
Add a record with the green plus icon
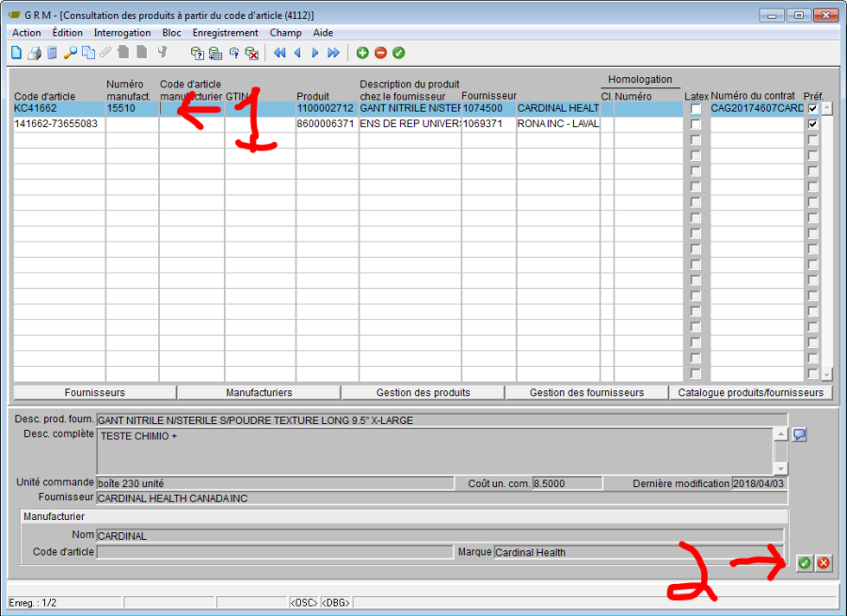pos(362,53)
